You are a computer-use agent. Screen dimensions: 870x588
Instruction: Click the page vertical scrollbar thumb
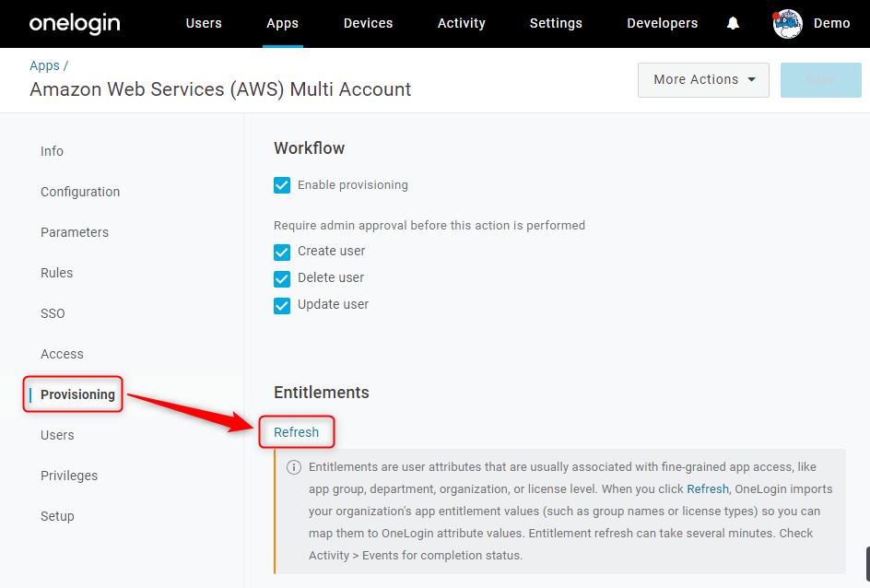(868, 566)
